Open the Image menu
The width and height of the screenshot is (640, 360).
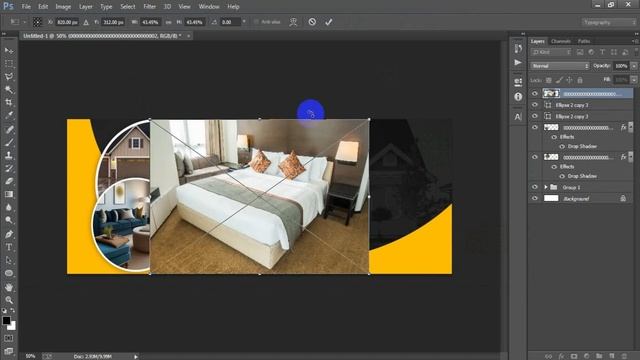(63, 7)
